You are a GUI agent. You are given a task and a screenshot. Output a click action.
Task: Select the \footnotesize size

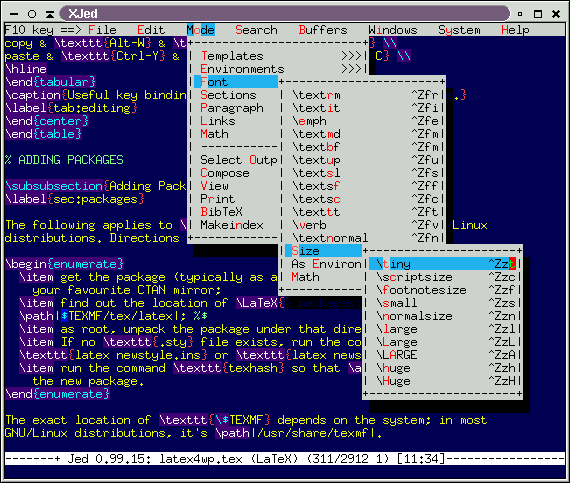pos(442,290)
